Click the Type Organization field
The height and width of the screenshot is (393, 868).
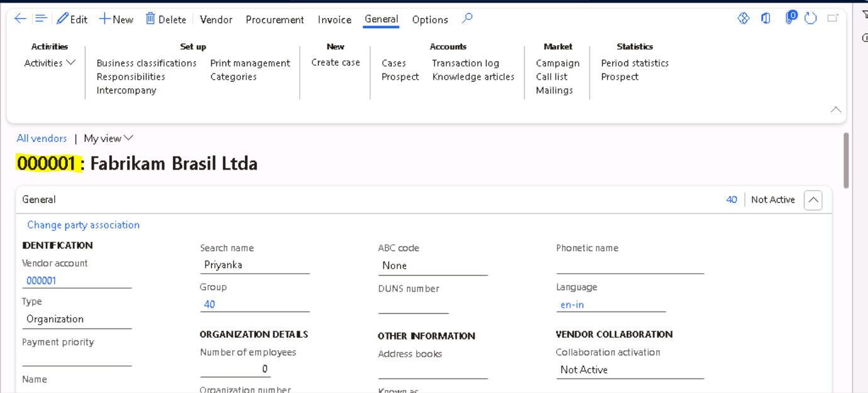coord(77,319)
